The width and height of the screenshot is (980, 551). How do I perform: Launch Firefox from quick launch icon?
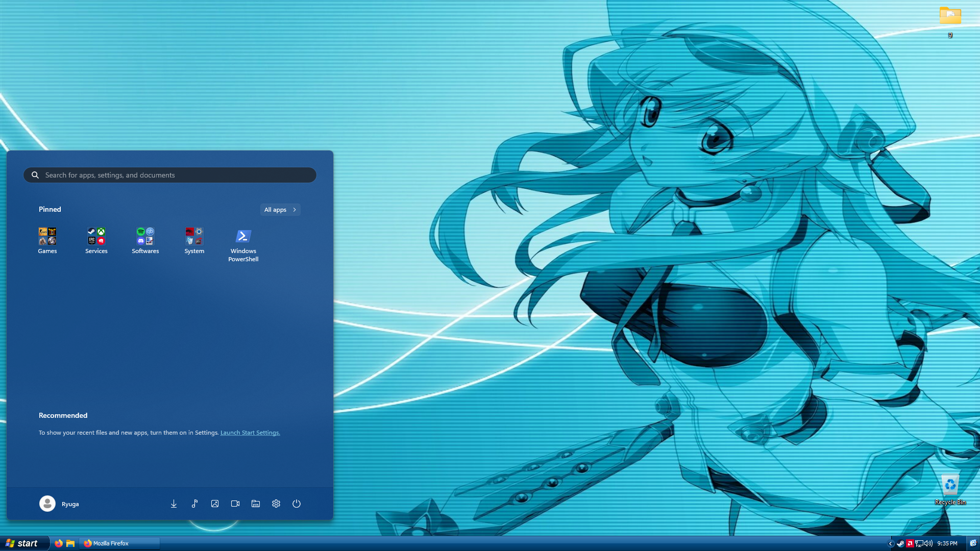point(59,543)
